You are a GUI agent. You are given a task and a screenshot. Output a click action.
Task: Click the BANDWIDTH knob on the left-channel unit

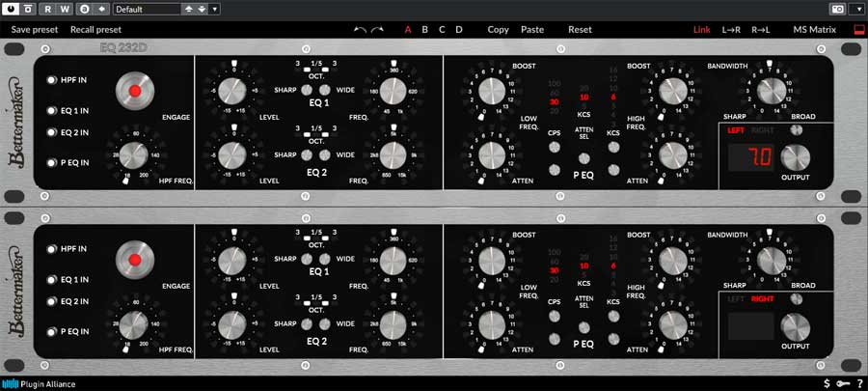pyautogui.click(x=772, y=91)
